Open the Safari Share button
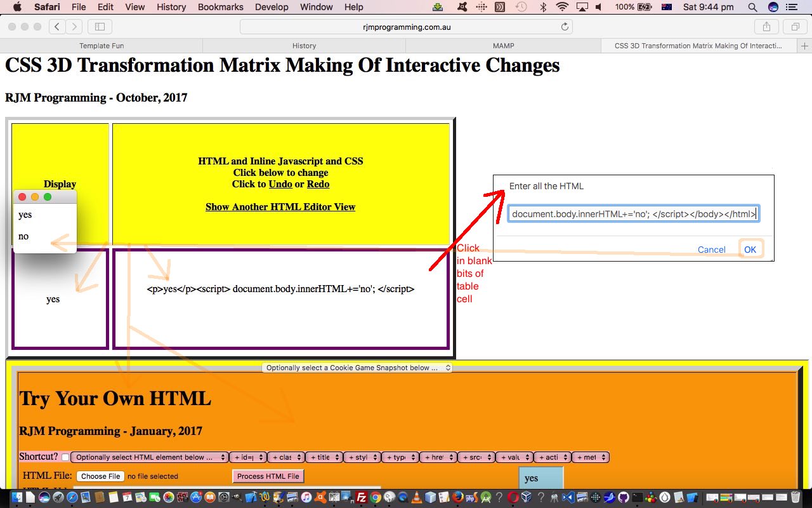The width and height of the screenshot is (812, 508). [766, 27]
